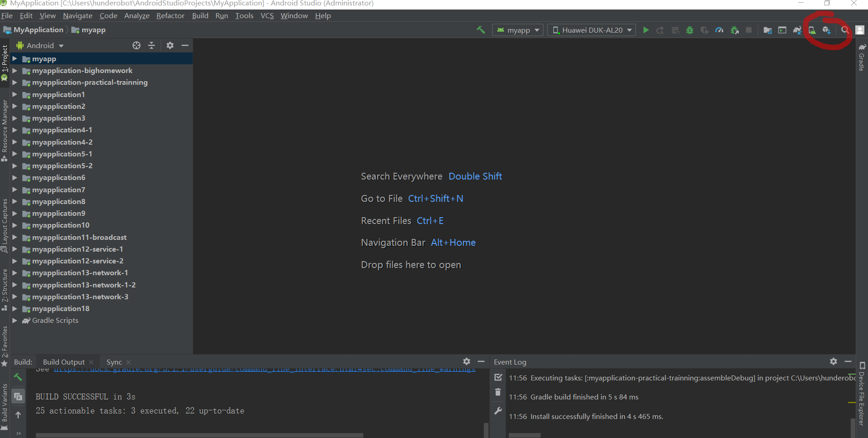Open the Gradle command line docs link
Screen dimensions: 868x438
[x=263, y=368]
